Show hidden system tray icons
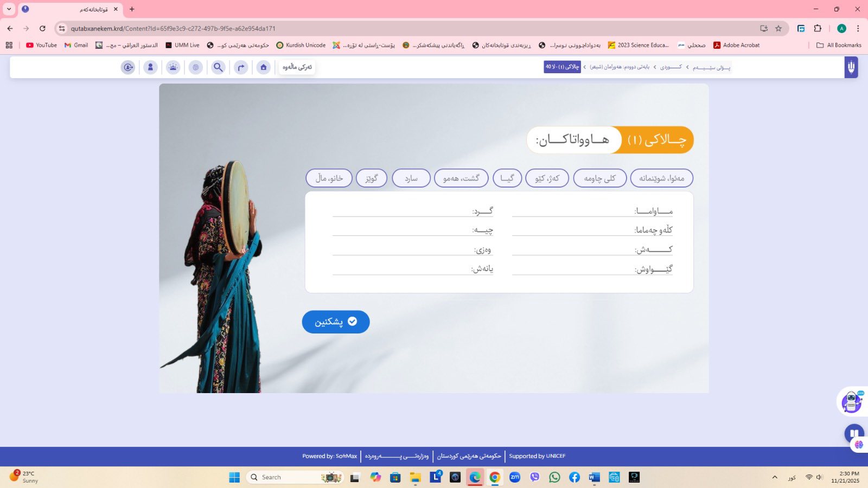868x488 pixels. 775,477
